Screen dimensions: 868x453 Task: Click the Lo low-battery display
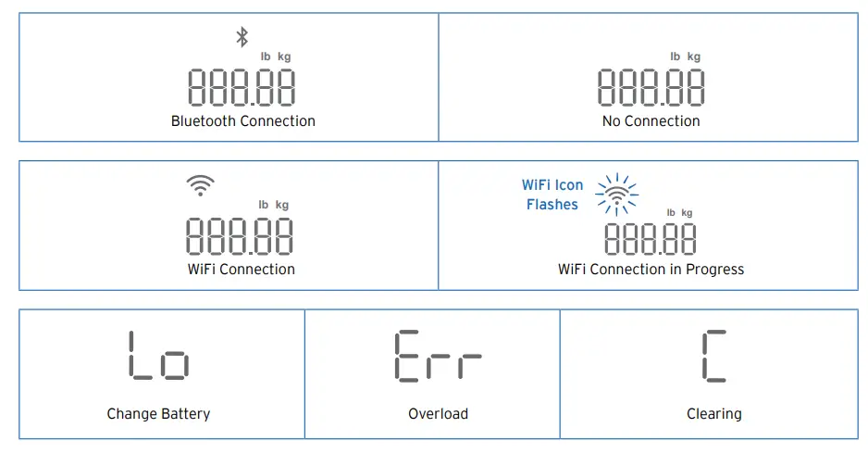(157, 355)
